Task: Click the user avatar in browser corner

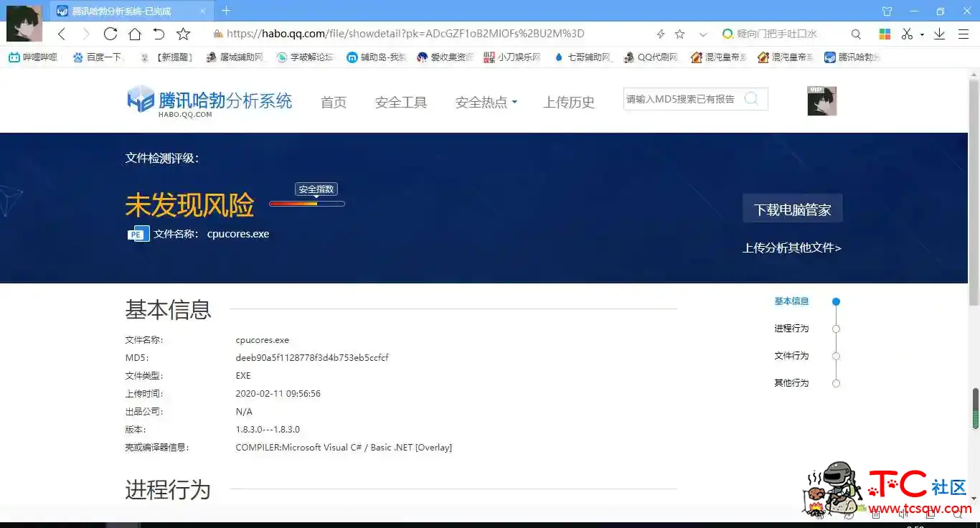Action: point(24,23)
